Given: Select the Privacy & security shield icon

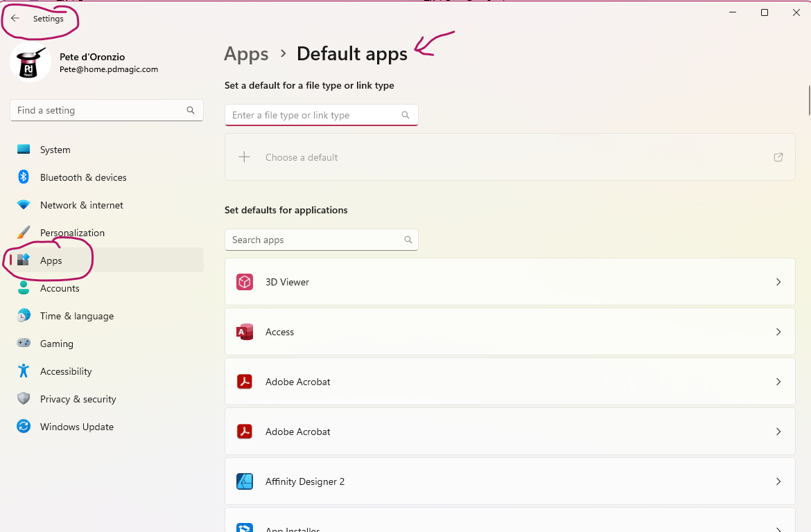Looking at the screenshot, I should [x=24, y=398].
